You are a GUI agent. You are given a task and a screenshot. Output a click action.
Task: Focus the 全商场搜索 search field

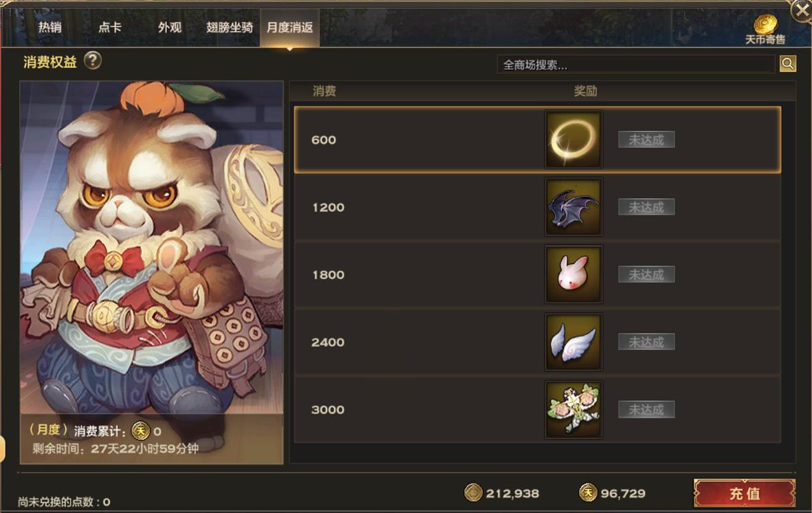[636, 64]
